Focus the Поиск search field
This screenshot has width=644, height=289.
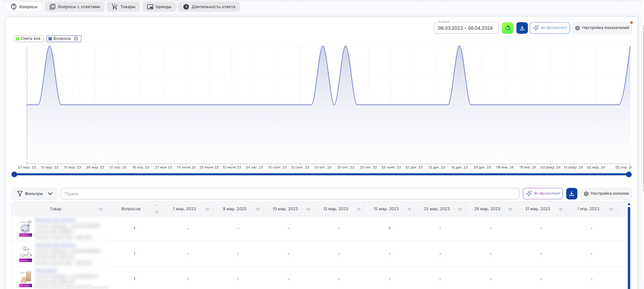[290, 194]
